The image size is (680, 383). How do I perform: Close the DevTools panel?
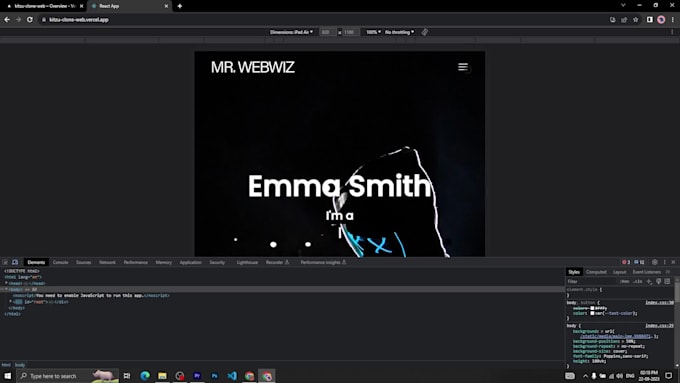(673, 262)
